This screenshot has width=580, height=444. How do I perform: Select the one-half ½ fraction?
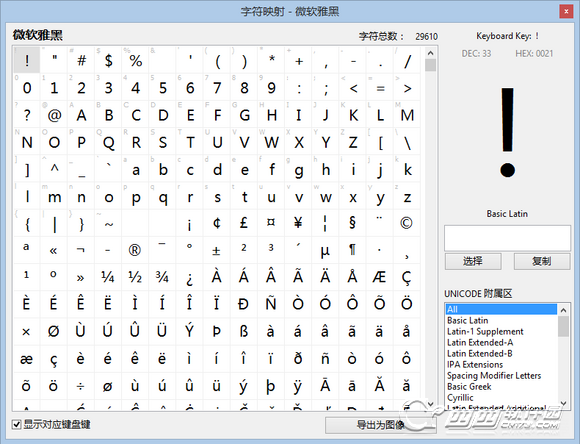(x=135, y=278)
